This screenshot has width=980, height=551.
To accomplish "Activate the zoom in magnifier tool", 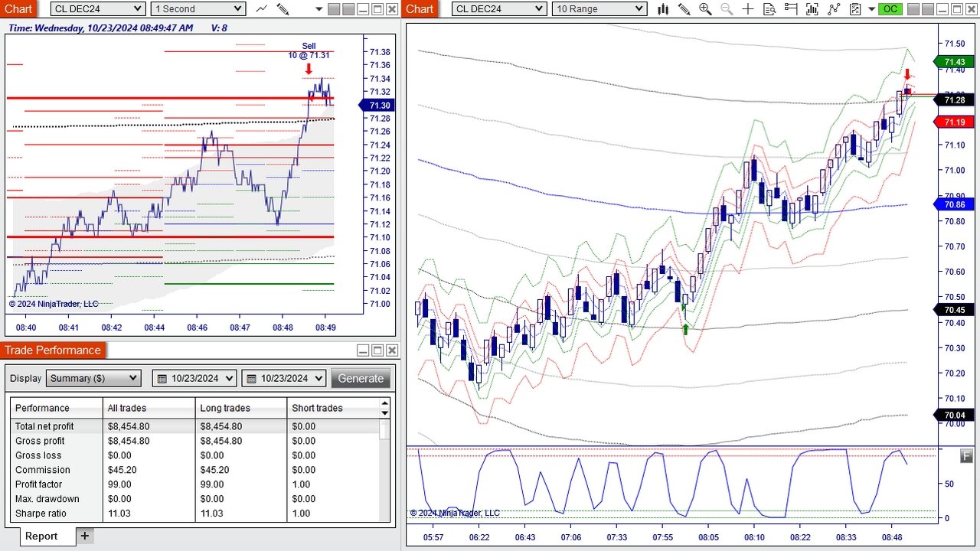I will pos(705,8).
